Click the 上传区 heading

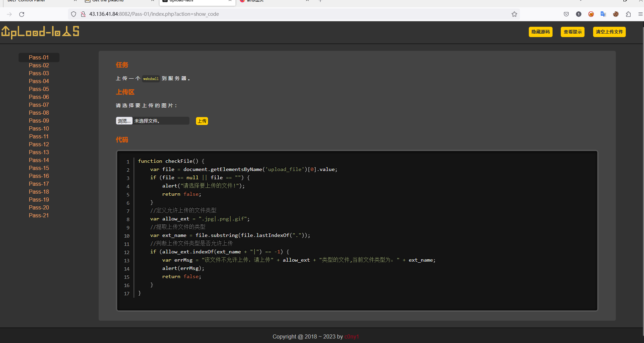click(x=125, y=92)
